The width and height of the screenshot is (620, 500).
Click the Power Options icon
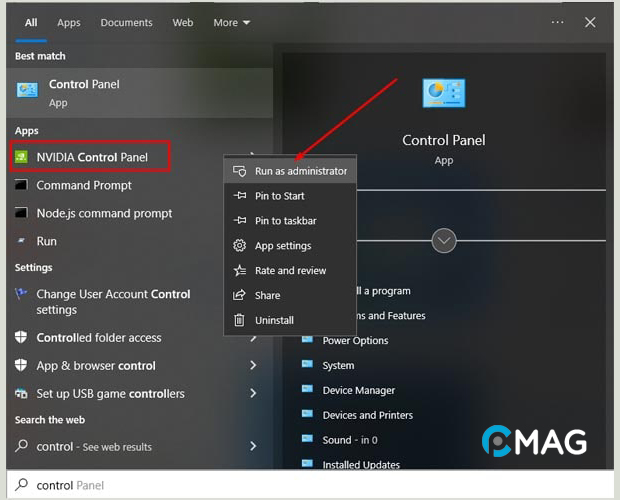[307, 340]
